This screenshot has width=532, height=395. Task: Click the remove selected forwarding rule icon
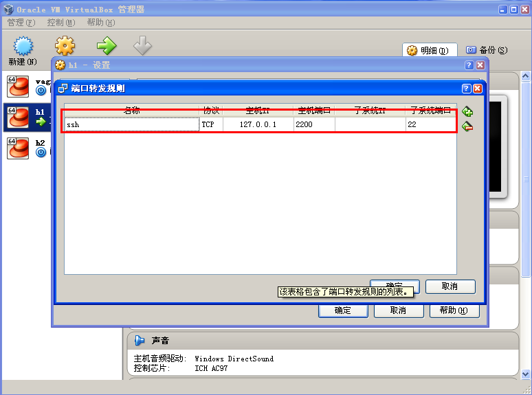pyautogui.click(x=467, y=126)
